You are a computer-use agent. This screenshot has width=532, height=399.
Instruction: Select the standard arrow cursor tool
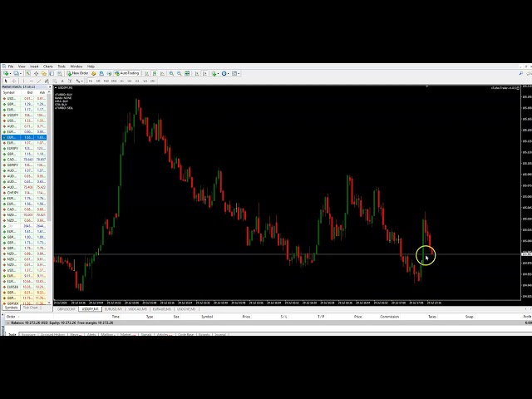(5, 81)
